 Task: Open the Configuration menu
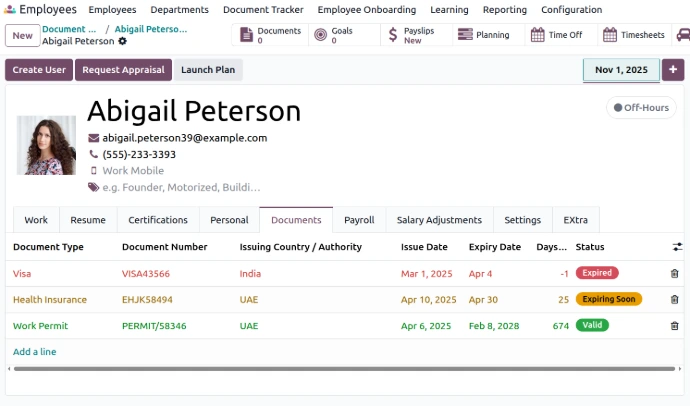(571, 10)
